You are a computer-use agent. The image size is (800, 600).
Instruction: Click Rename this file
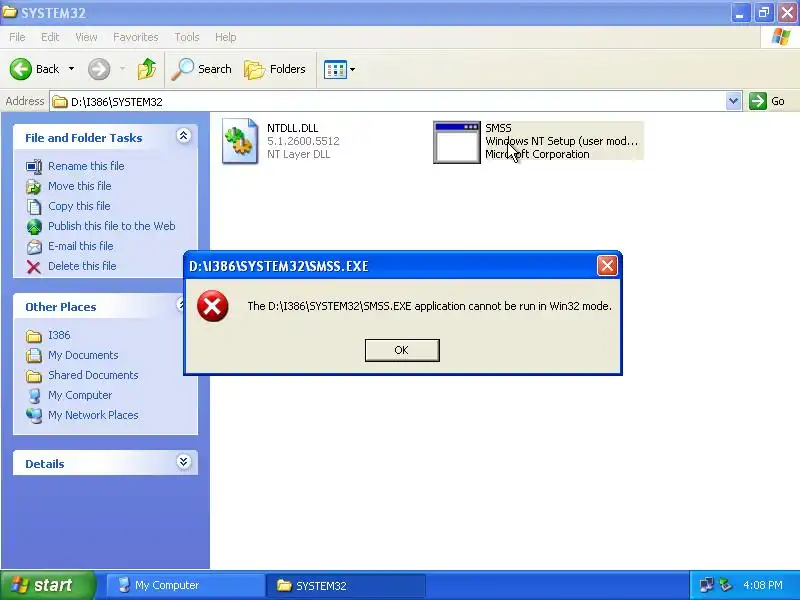point(86,166)
